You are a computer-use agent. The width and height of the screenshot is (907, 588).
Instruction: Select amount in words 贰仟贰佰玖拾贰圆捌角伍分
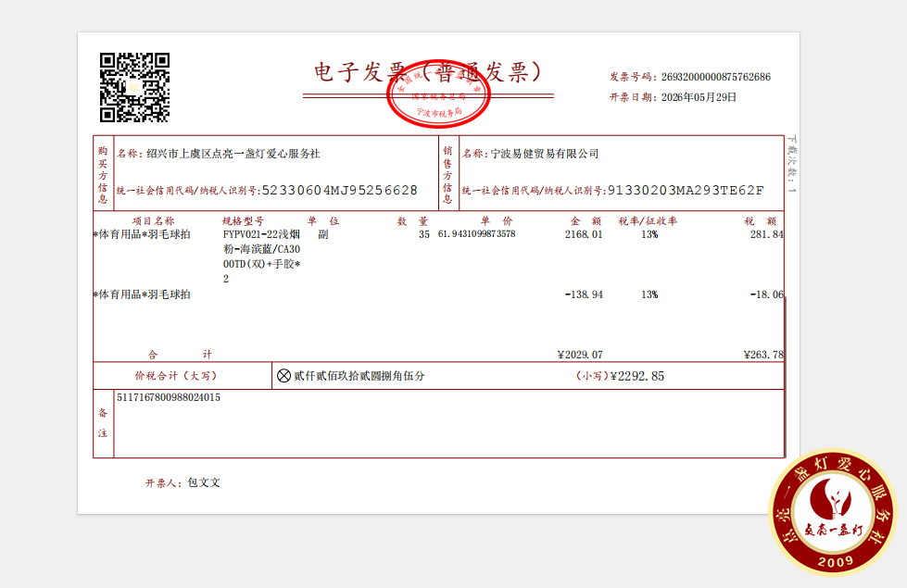pos(359,376)
